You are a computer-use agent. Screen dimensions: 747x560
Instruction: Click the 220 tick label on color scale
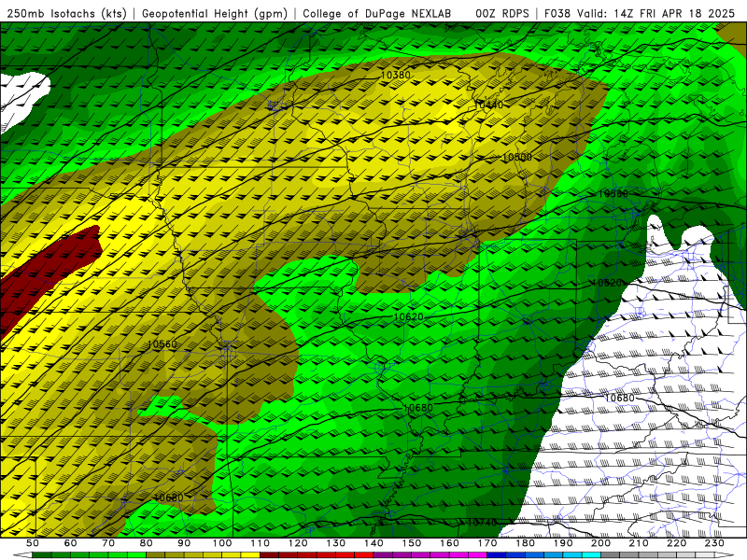point(676,543)
